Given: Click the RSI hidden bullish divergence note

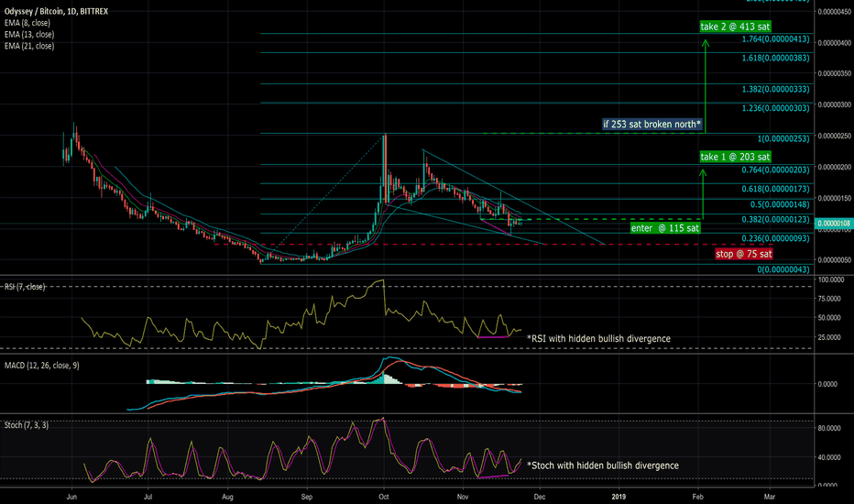Looking at the screenshot, I should click(x=598, y=338).
